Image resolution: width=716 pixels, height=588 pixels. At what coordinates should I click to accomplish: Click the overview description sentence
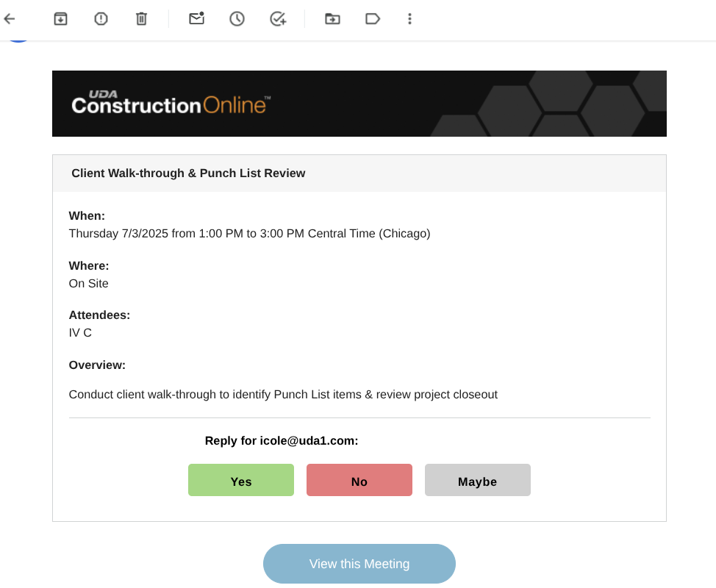pyautogui.click(x=283, y=395)
